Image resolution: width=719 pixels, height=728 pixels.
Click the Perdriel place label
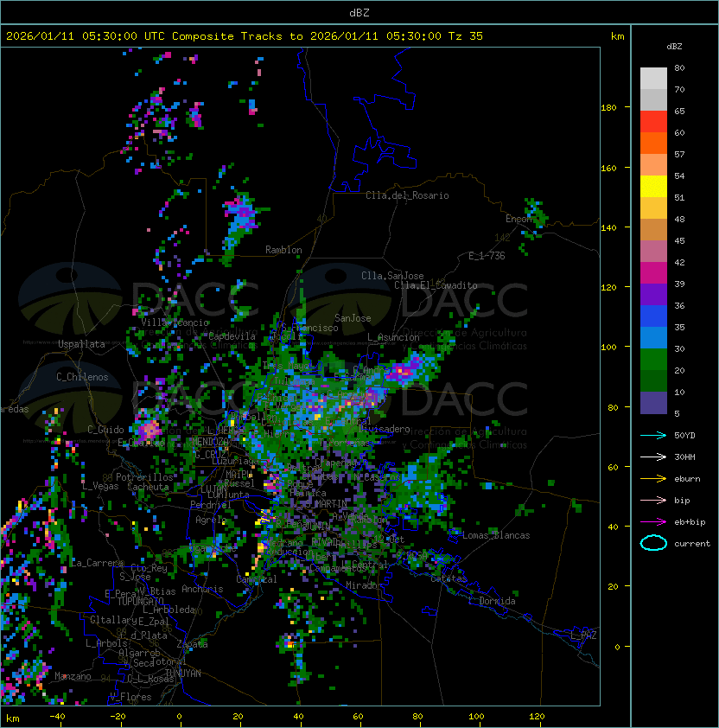click(211, 504)
